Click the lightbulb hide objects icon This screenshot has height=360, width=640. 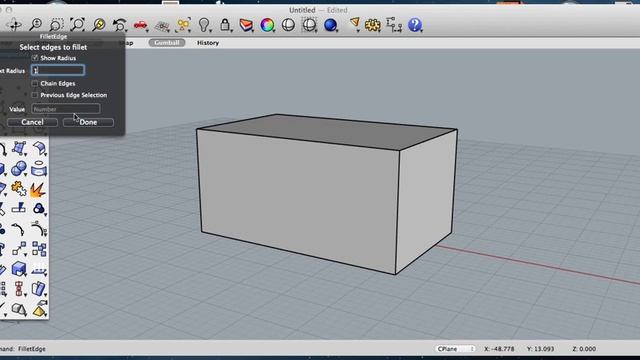pyautogui.click(x=204, y=25)
